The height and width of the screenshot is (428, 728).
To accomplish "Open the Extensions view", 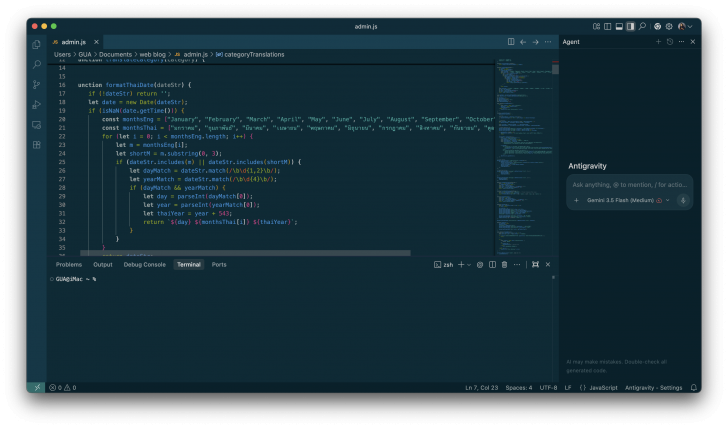I will coord(37,145).
